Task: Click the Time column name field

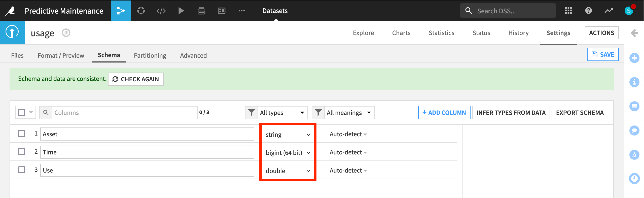Action: tap(147, 152)
